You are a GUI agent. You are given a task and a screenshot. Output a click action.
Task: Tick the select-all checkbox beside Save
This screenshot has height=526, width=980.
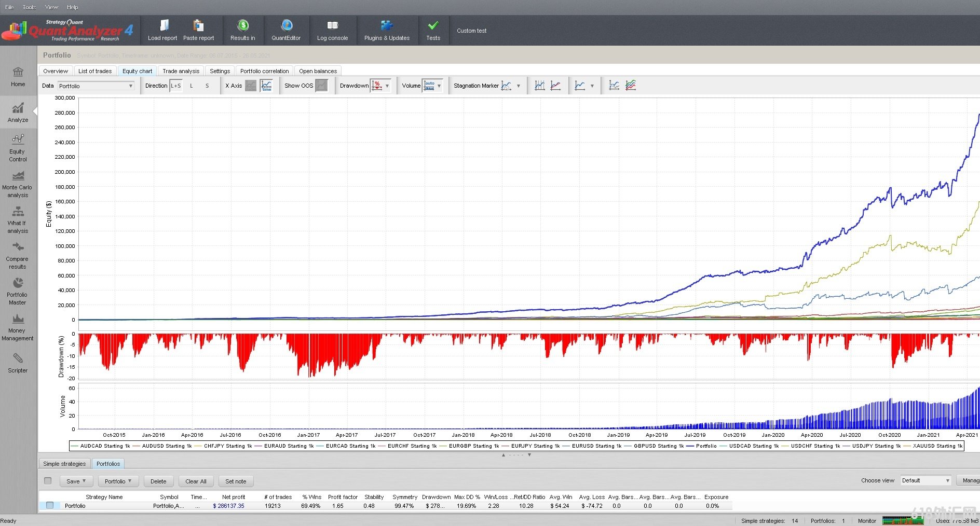[x=48, y=481]
